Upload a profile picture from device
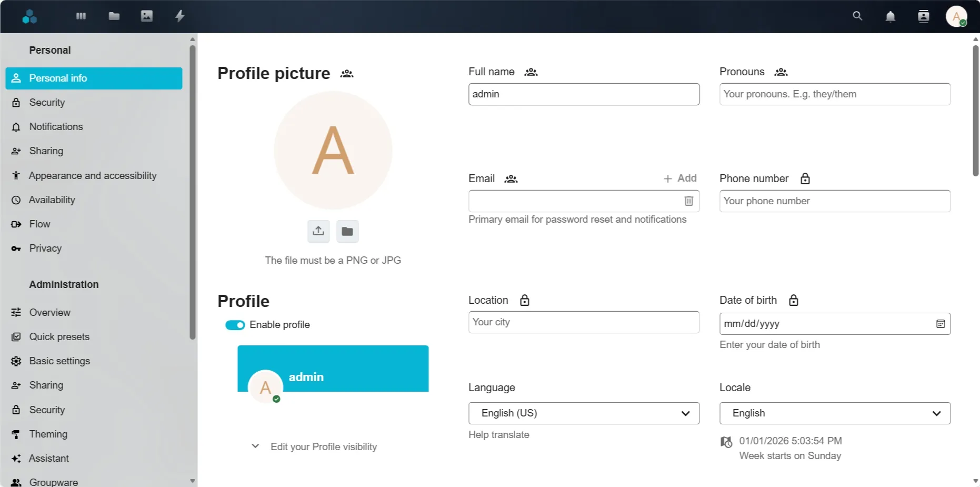The width and height of the screenshot is (980, 487). 318,231
